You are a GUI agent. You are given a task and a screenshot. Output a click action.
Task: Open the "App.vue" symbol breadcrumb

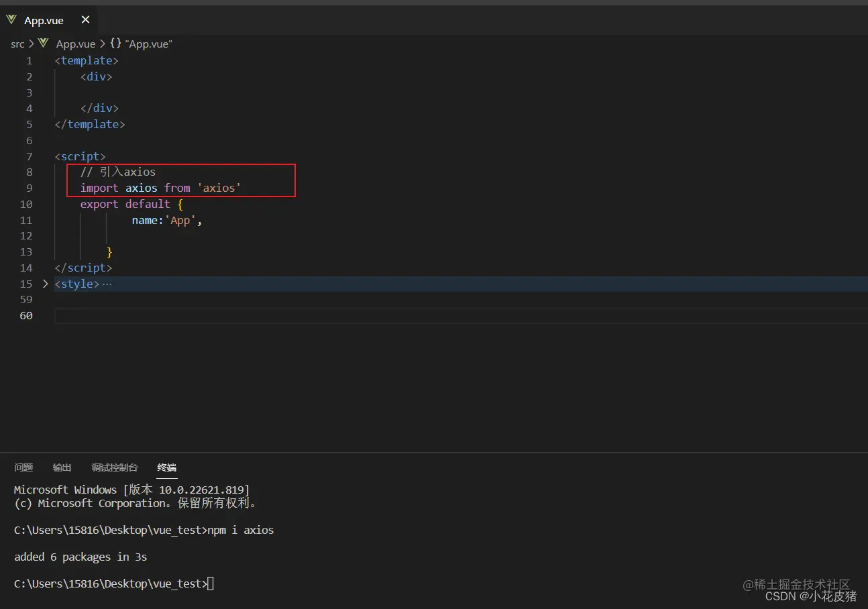point(148,44)
